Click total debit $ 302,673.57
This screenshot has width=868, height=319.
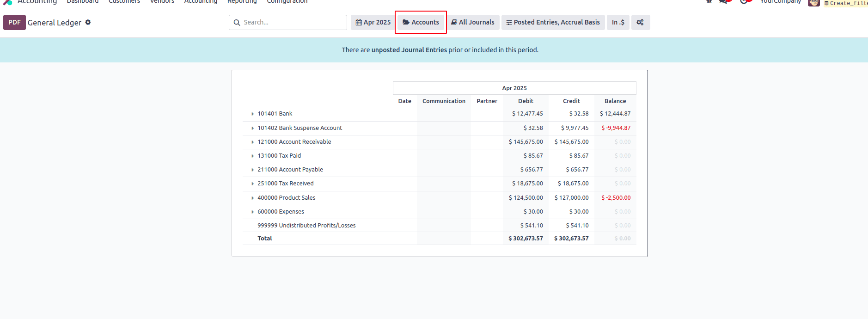click(x=526, y=239)
